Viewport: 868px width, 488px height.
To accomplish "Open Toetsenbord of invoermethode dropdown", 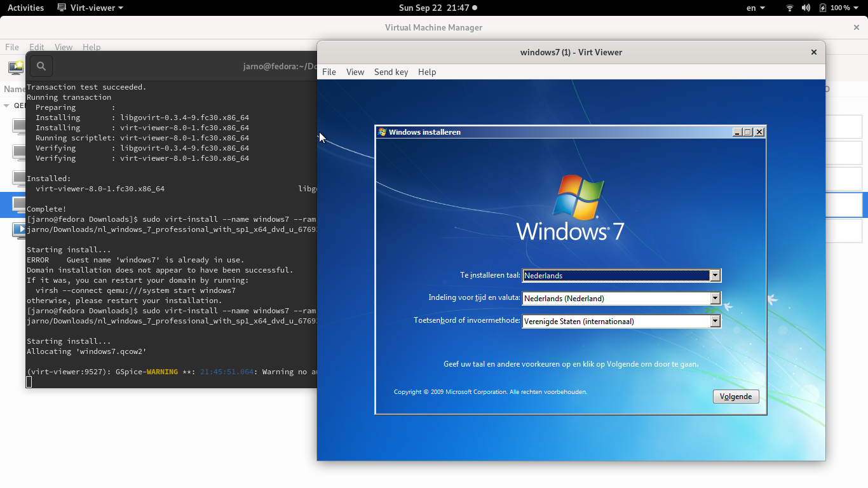I will (x=715, y=322).
